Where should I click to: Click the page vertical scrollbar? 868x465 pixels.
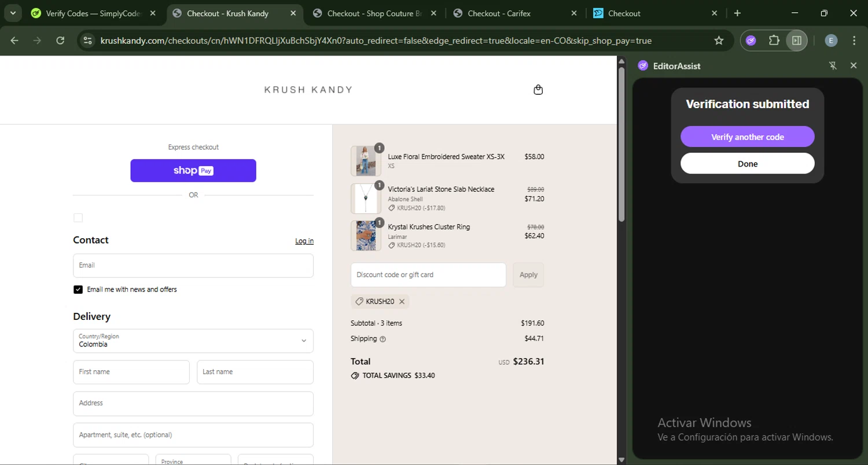tap(621, 145)
